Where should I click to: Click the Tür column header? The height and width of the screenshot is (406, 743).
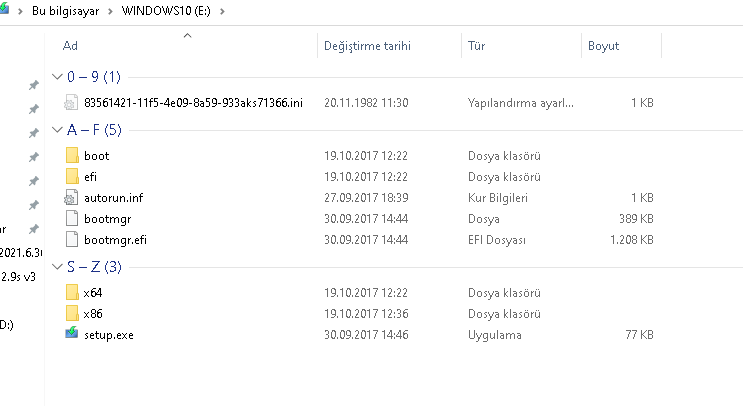pyautogui.click(x=477, y=46)
